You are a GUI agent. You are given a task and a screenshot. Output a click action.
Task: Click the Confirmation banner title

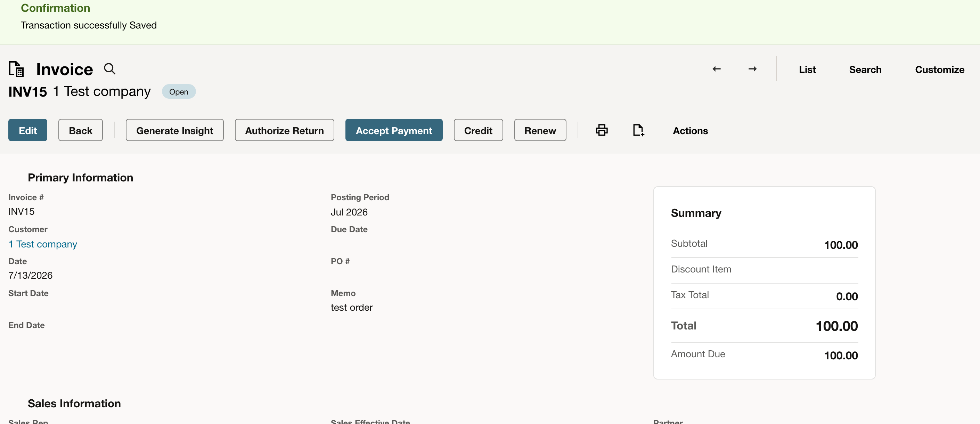(55, 8)
